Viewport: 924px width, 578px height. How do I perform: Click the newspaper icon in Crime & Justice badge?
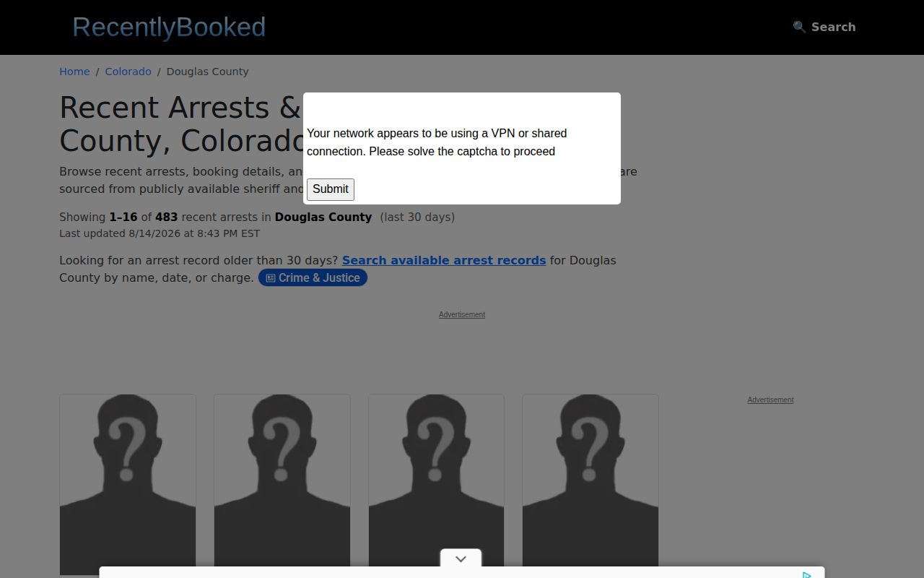click(x=271, y=278)
